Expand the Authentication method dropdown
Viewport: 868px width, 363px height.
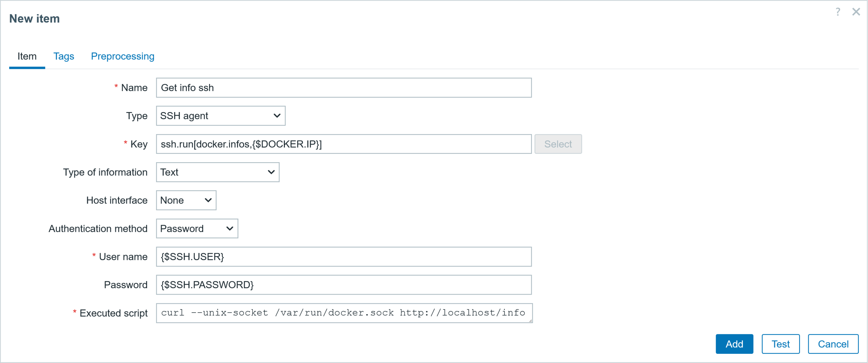pyautogui.click(x=197, y=229)
